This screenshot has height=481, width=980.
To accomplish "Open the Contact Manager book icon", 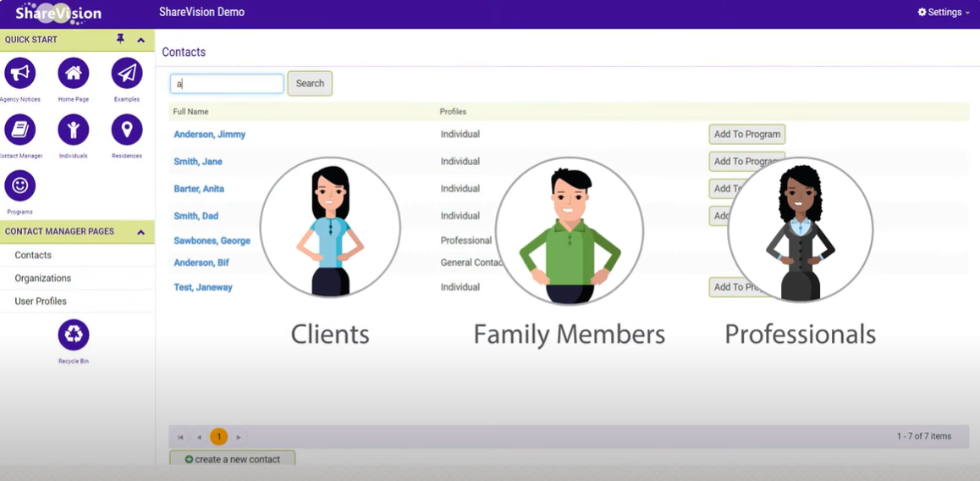I will [20, 130].
